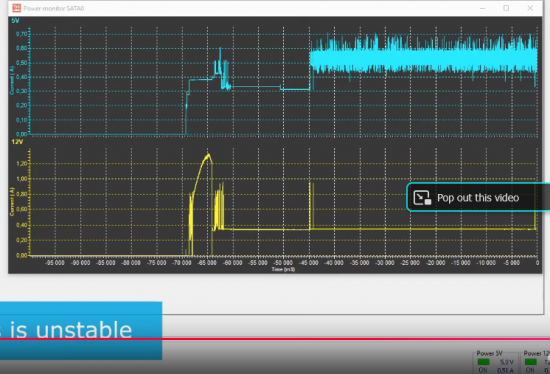Click the 'is unstable' caption banner
Viewport: 550px width, 374px height.
pyautogui.click(x=81, y=330)
